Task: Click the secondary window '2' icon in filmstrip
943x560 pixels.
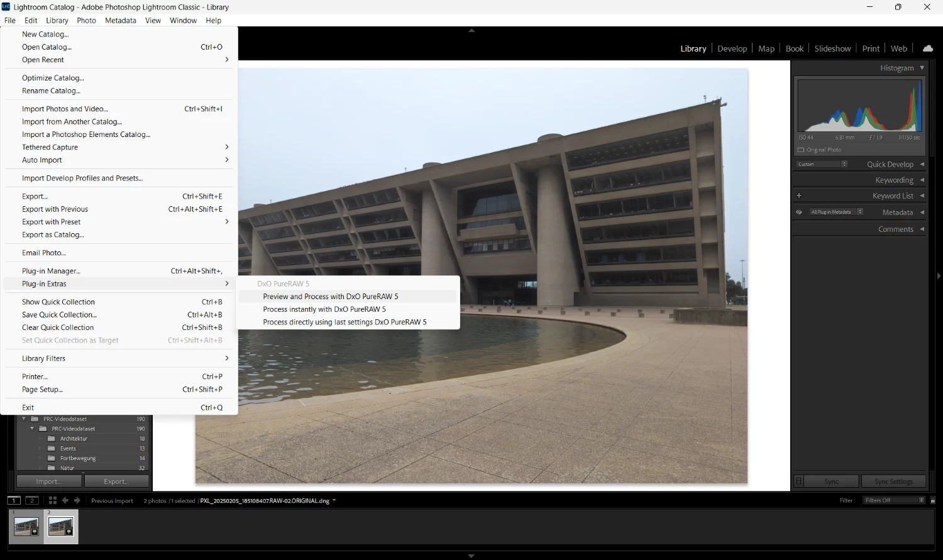Action: (x=32, y=500)
